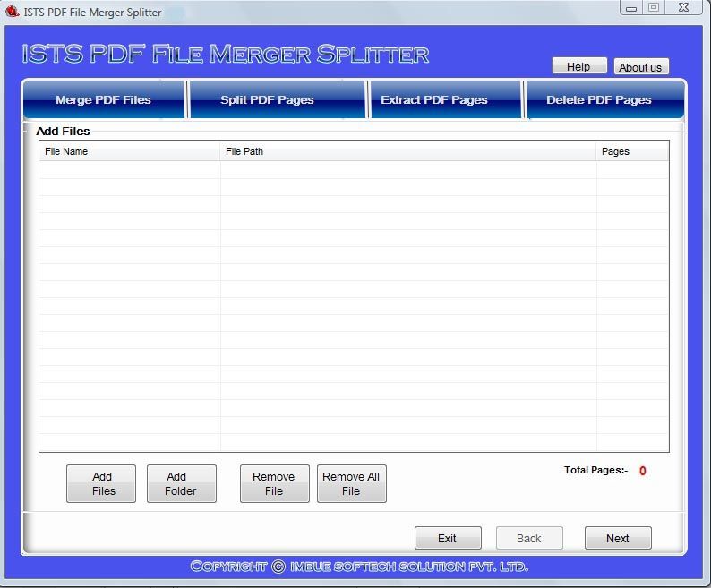The image size is (711, 588).
Task: Click the red Total Pages count value
Action: pos(643,471)
